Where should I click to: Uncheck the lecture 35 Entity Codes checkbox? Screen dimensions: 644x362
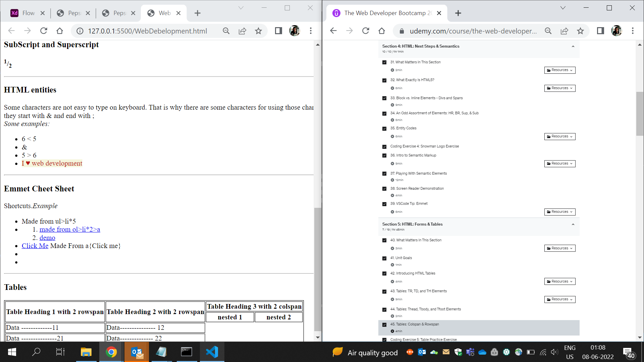click(x=384, y=129)
